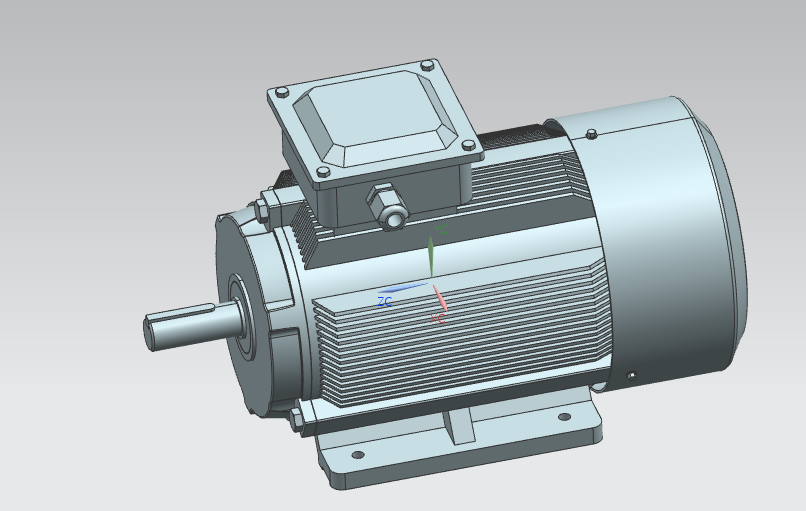Pick the hex screw atop the fan cover
This screenshot has height=511, width=806.
click(x=591, y=134)
